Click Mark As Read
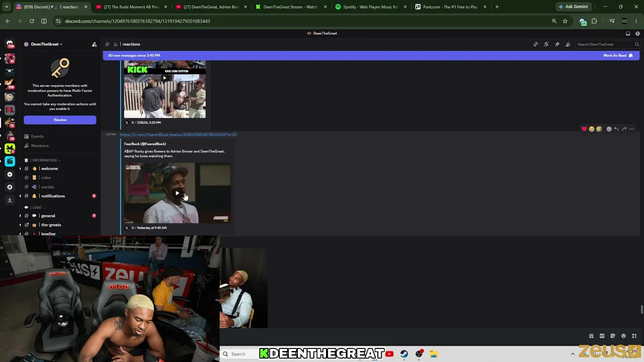The height and width of the screenshot is (362, 644). [x=618, y=55]
